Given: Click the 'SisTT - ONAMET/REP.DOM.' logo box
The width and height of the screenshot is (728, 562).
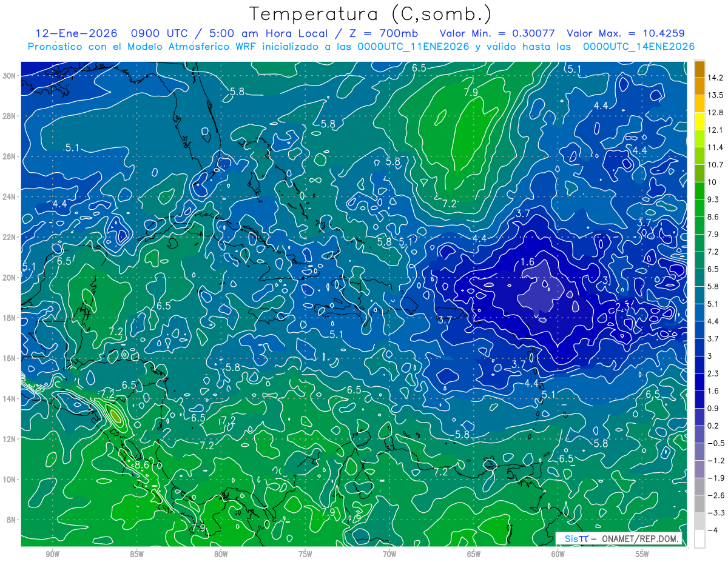Looking at the screenshot, I should (x=619, y=538).
